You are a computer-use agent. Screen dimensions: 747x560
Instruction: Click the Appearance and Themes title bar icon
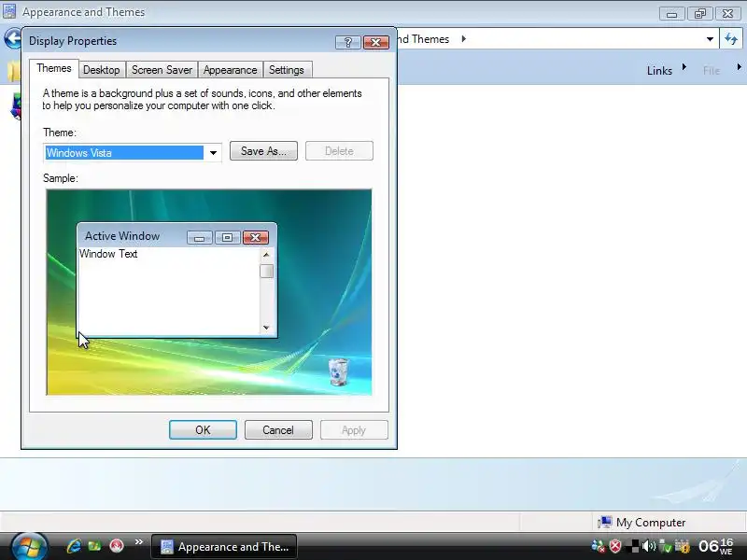coord(9,11)
